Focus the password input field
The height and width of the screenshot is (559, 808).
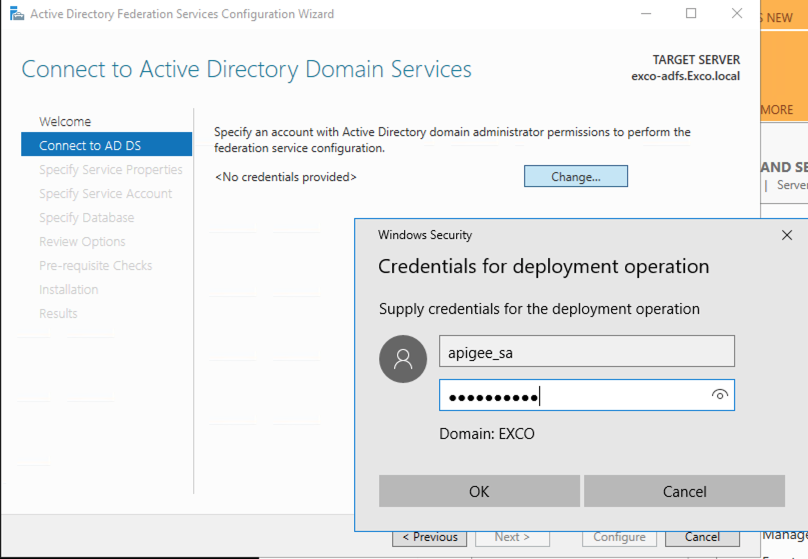(575, 395)
